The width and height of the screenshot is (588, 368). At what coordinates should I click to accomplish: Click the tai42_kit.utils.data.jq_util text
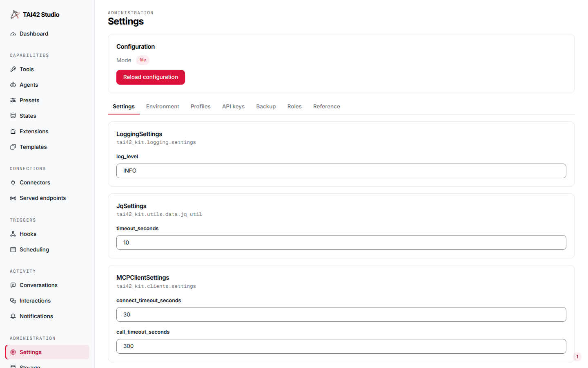[x=159, y=214]
